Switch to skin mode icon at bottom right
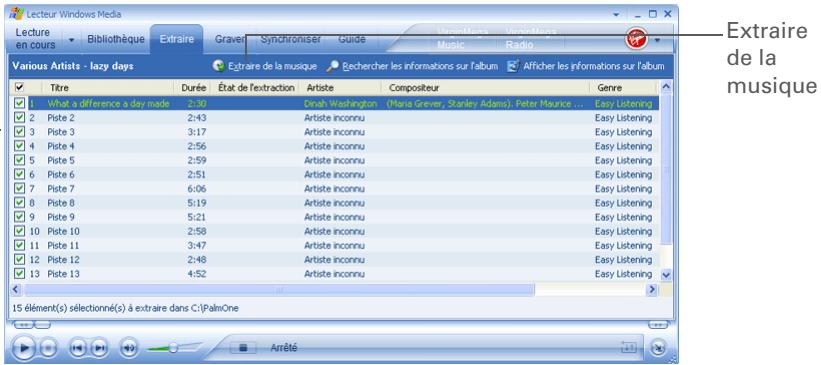Image resolution: width=821 pixels, height=365 pixels. [659, 348]
